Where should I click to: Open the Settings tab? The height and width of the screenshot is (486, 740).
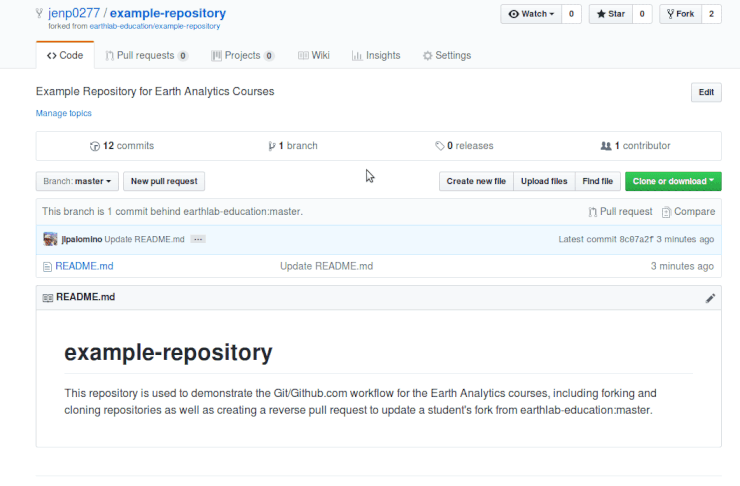click(447, 55)
